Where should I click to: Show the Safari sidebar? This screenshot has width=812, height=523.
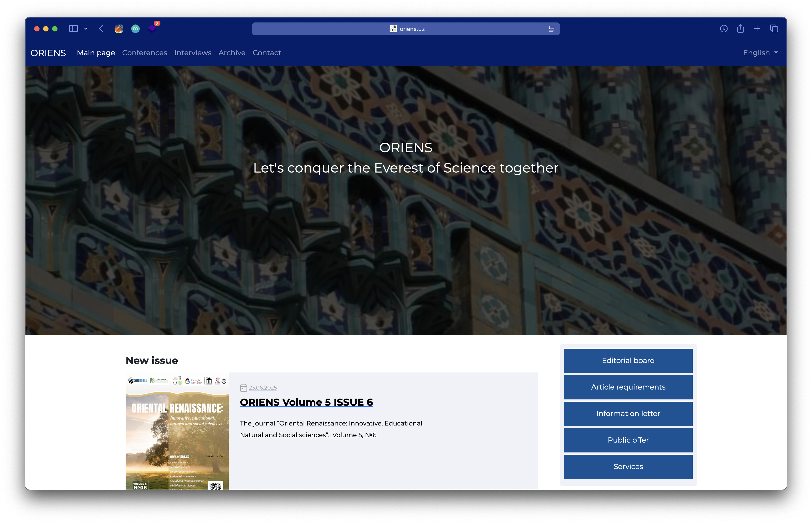click(73, 29)
